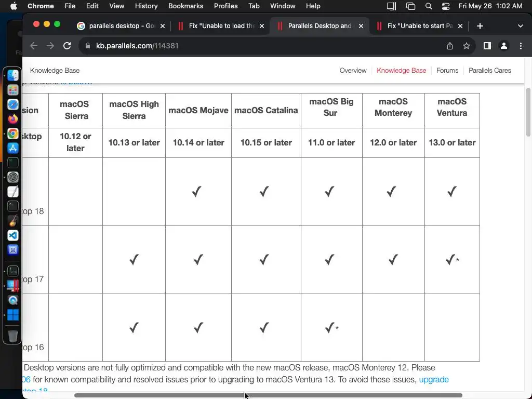Viewport: 532px width, 399px height.
Task: Click Spotlight search icon in menu bar
Action: tap(429, 6)
